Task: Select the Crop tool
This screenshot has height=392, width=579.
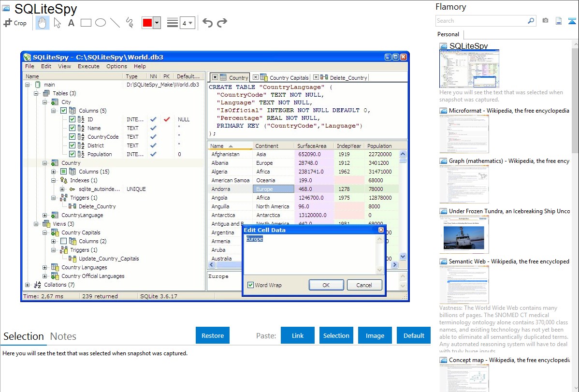Action: (x=15, y=23)
